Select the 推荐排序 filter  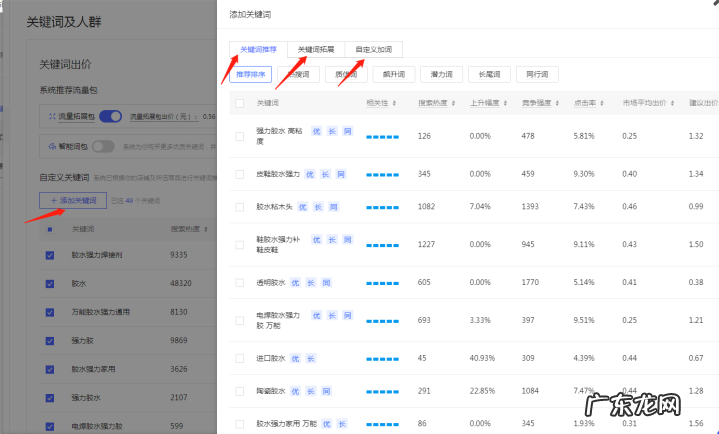click(x=250, y=74)
